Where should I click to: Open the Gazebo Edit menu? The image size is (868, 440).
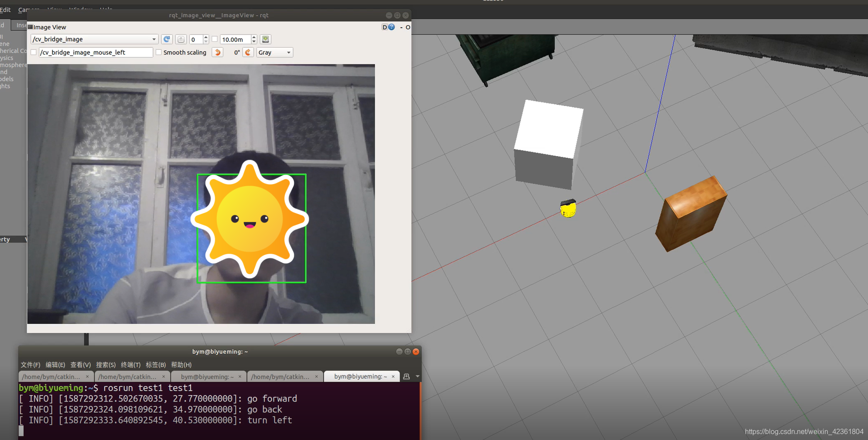(5, 10)
